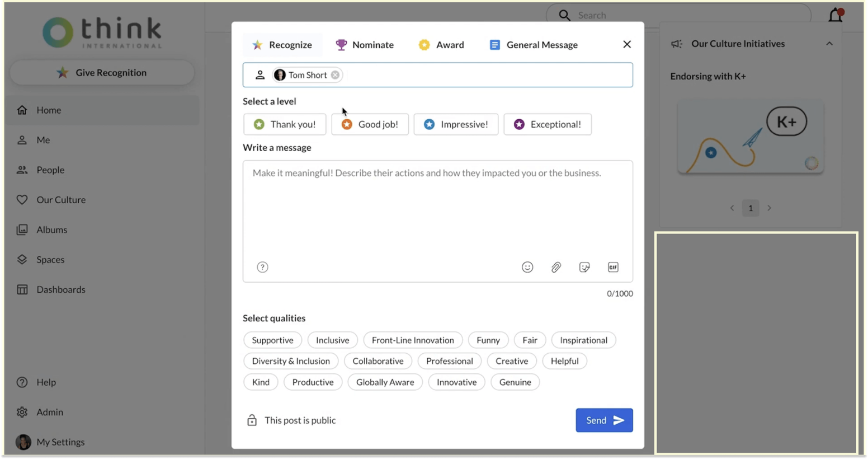Toggle the Productive quality
This screenshot has width=868, height=459.
(313, 382)
